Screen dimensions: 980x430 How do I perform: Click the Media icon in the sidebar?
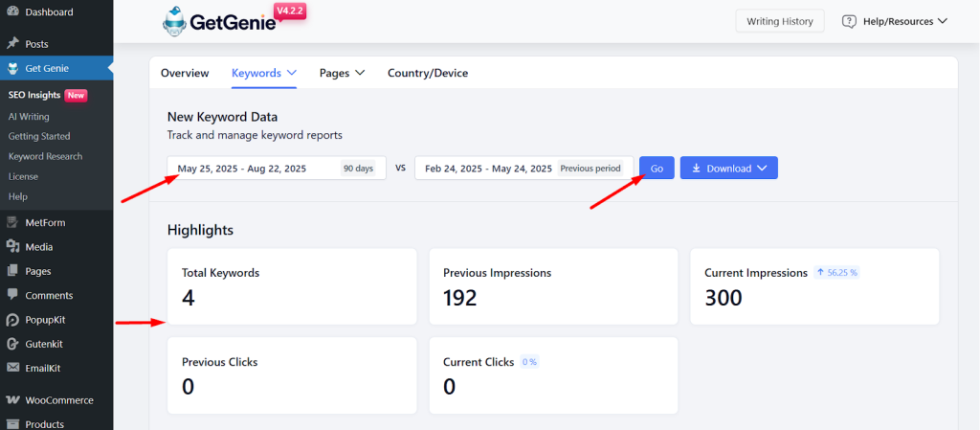coord(12,247)
